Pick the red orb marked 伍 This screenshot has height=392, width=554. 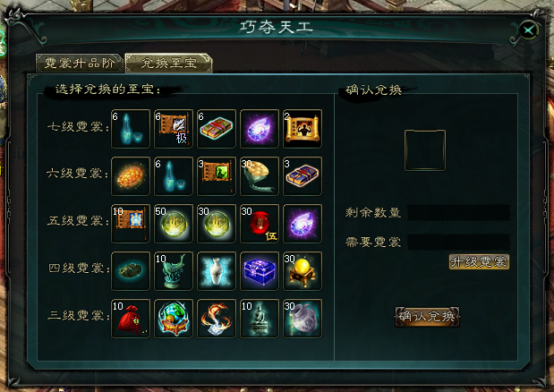(x=260, y=224)
